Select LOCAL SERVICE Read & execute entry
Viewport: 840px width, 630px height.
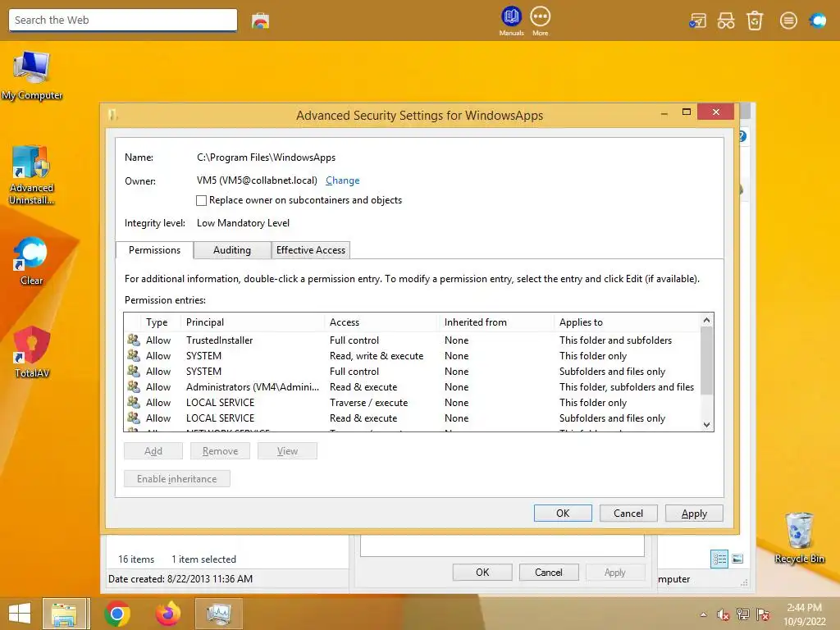pyautogui.click(x=413, y=418)
